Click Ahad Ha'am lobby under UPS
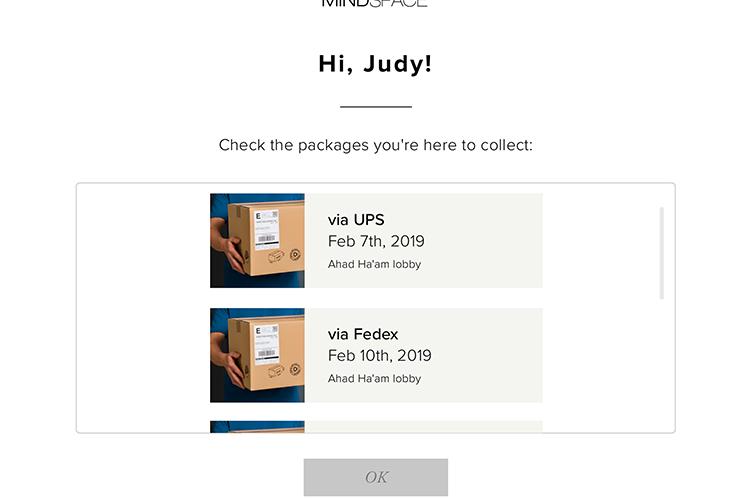The width and height of the screenshot is (750, 500). (375, 264)
